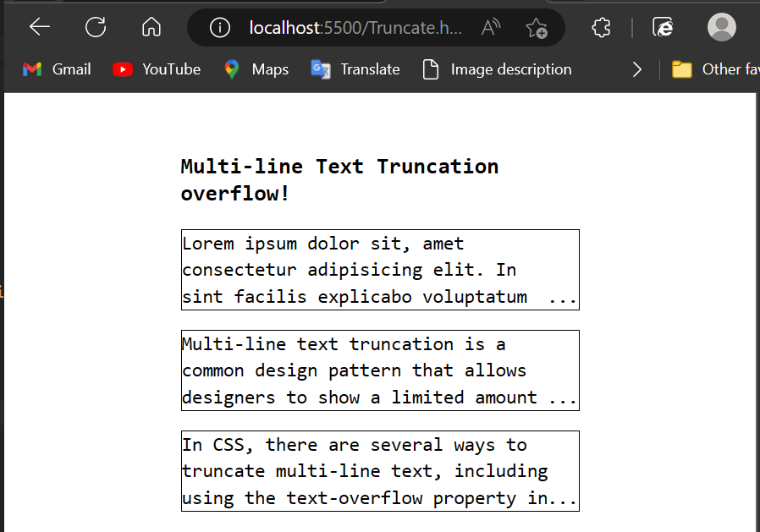Open the YouTube favorite
This screenshot has width=760, height=532.
[157, 69]
